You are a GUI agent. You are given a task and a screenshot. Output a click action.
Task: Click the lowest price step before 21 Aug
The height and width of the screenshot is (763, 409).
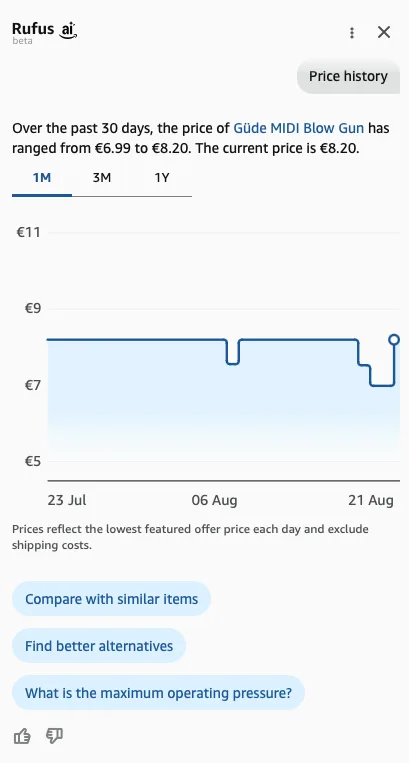pos(382,385)
